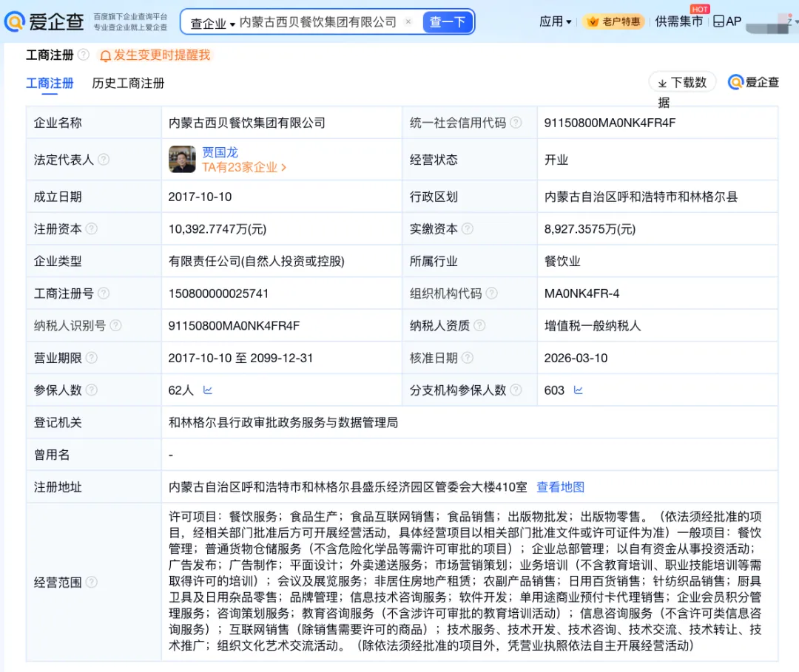
Task: Open the trend chart icon beside 603
Action: tap(578, 390)
